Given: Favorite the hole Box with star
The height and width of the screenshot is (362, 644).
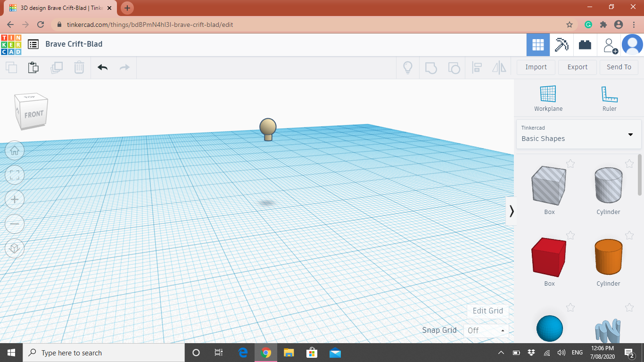Looking at the screenshot, I should point(570,164).
